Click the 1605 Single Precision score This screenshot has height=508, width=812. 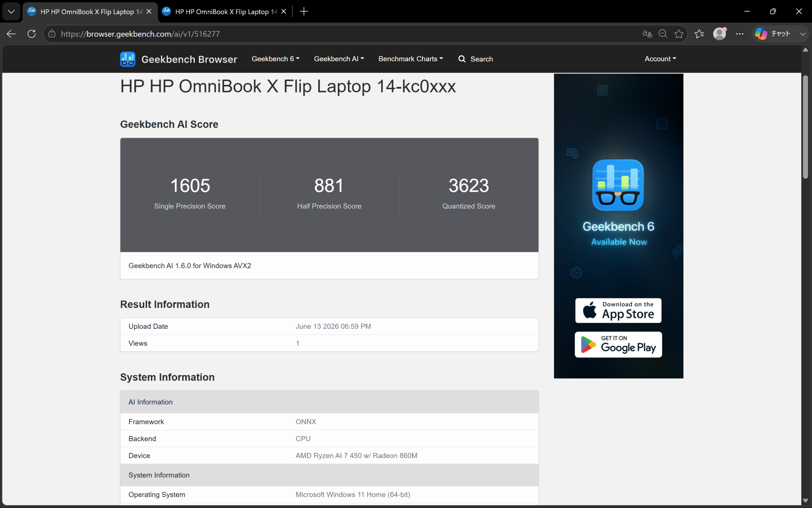pyautogui.click(x=190, y=185)
